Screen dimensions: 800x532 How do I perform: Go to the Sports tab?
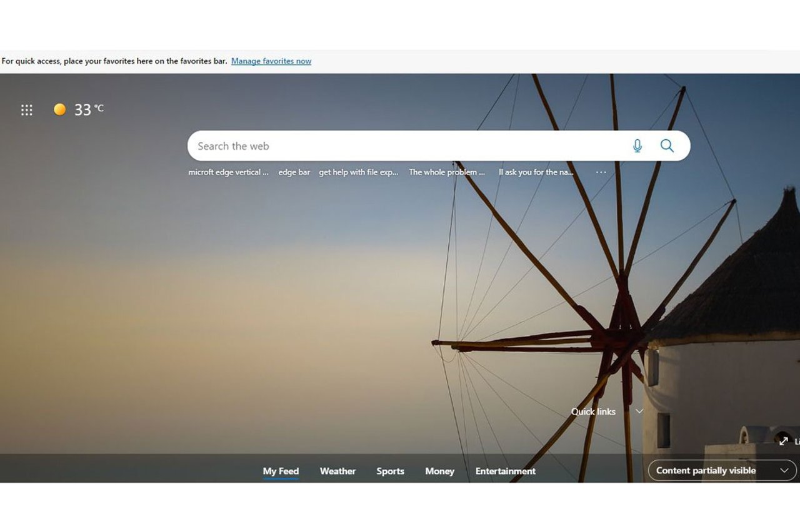390,471
